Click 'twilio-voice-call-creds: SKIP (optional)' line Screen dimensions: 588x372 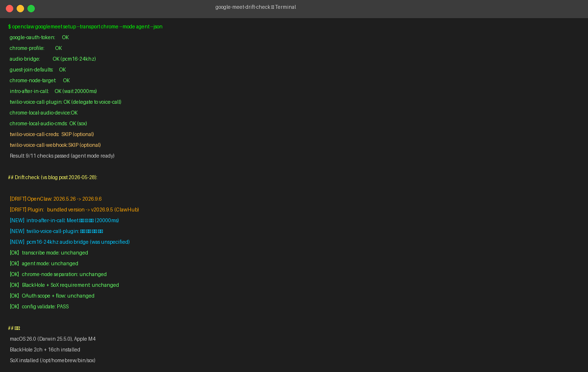[x=51, y=134]
